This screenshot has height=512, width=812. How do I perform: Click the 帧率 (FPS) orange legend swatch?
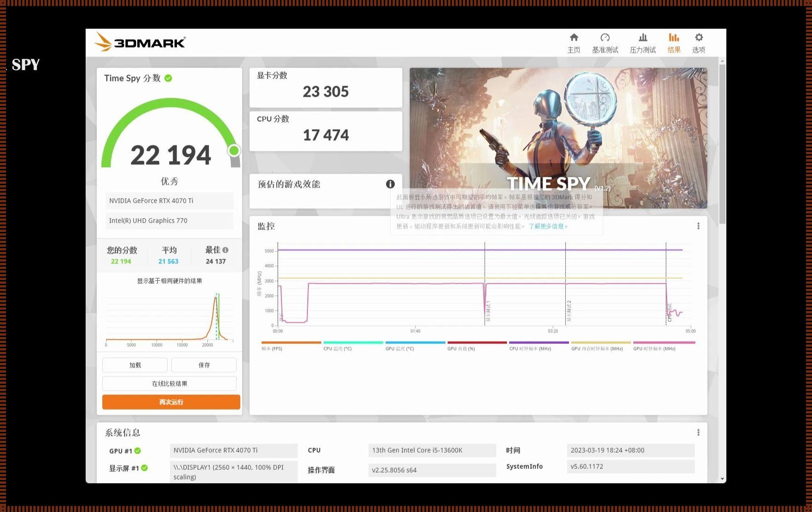coord(291,343)
